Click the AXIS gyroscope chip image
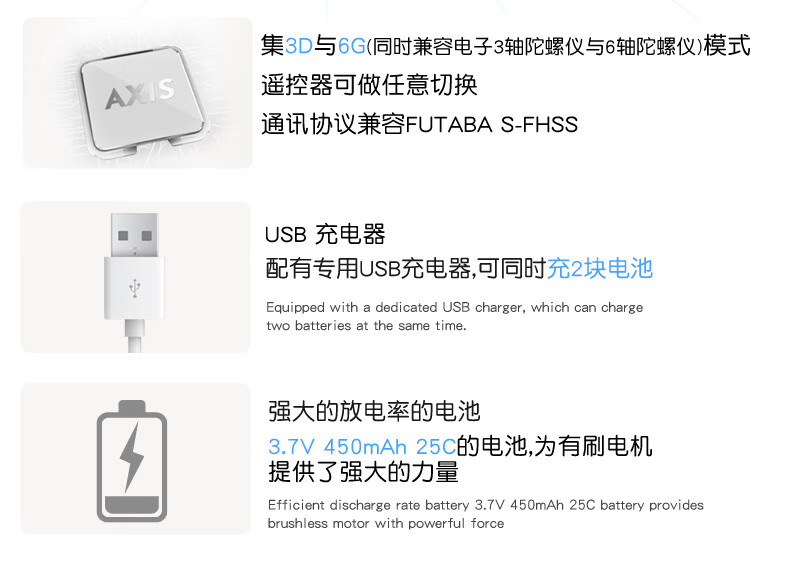Viewport: 790px width, 562px height. [143, 101]
